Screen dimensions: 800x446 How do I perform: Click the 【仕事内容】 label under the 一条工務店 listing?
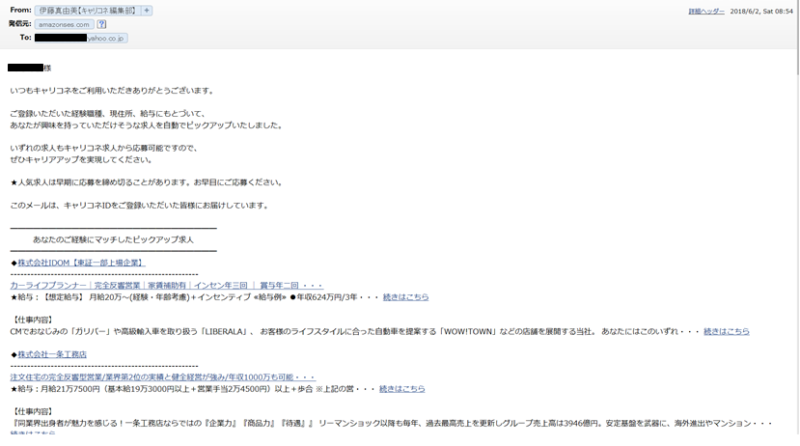pyautogui.click(x=32, y=411)
